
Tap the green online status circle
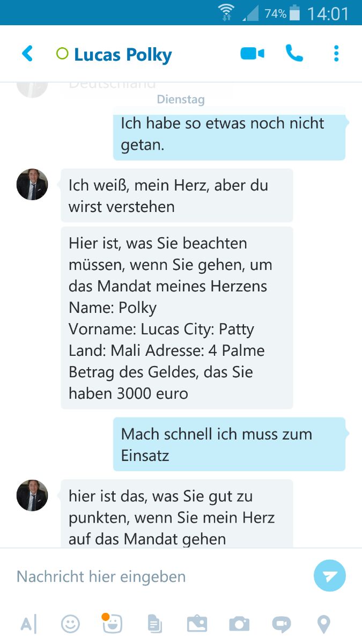62,54
